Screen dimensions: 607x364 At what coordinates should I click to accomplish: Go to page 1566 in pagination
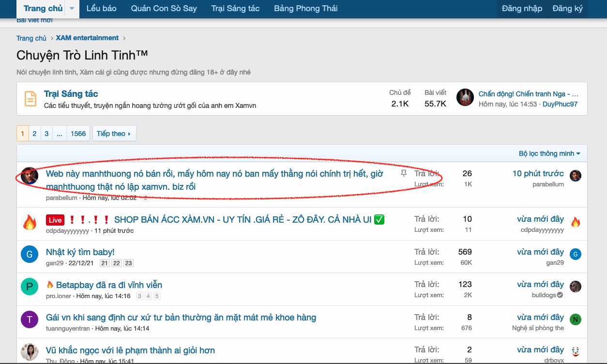(x=78, y=134)
